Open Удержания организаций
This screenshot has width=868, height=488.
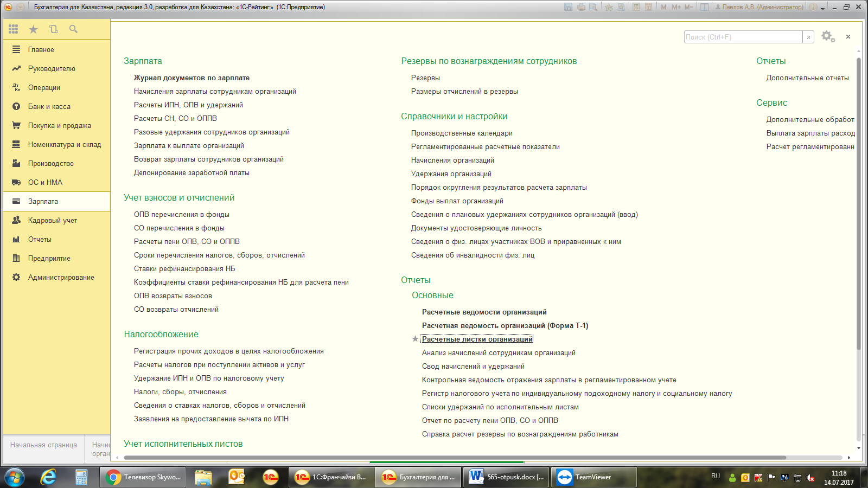point(451,174)
